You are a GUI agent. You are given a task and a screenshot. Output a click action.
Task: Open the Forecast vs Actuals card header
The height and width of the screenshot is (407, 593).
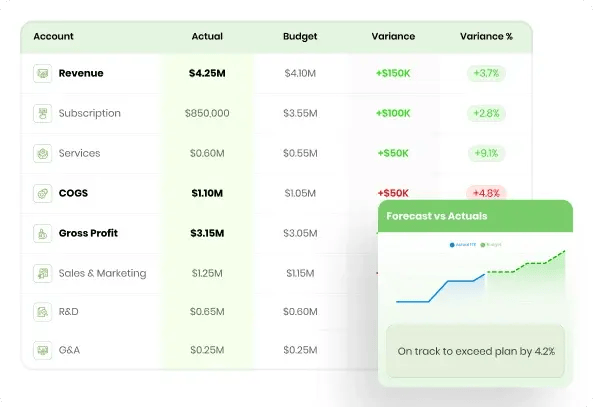tap(475, 216)
